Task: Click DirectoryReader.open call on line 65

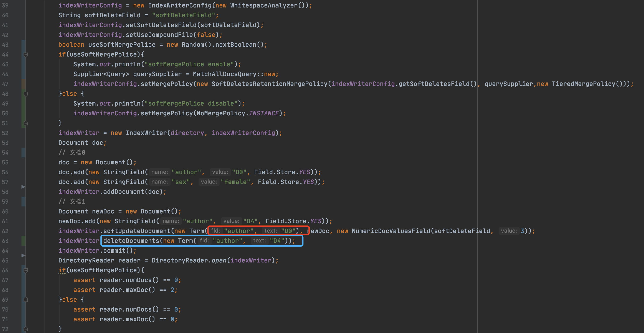Action: [189, 261]
